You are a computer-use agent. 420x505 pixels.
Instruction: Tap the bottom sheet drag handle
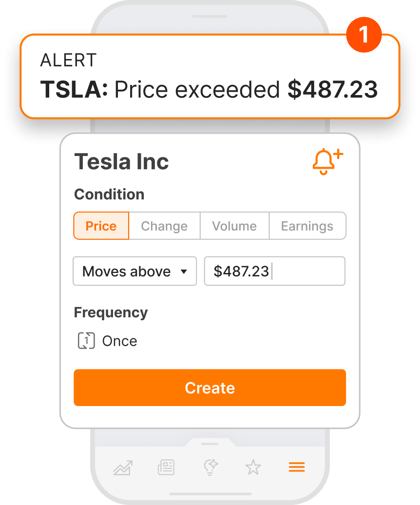pos(210,444)
